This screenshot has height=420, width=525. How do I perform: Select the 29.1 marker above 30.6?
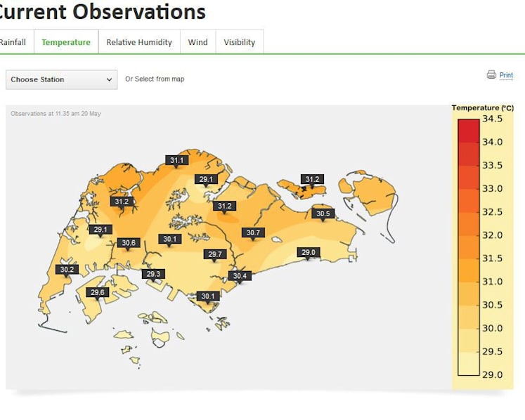click(x=101, y=230)
